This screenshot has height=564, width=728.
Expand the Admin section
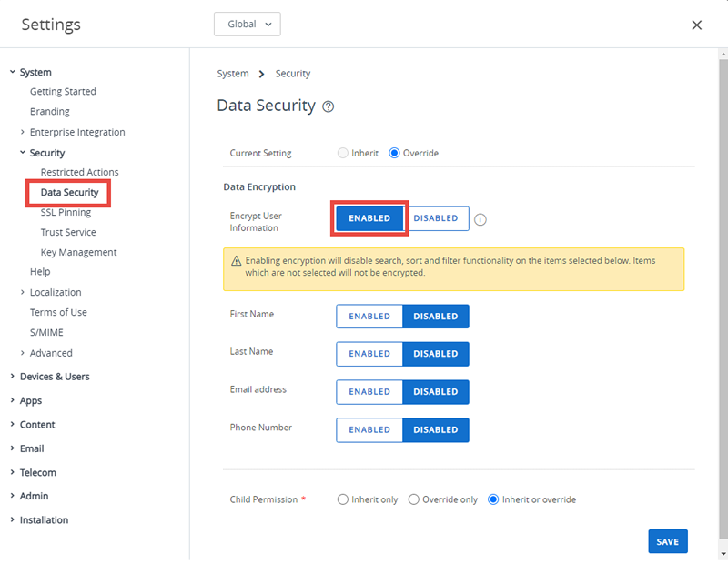13,496
